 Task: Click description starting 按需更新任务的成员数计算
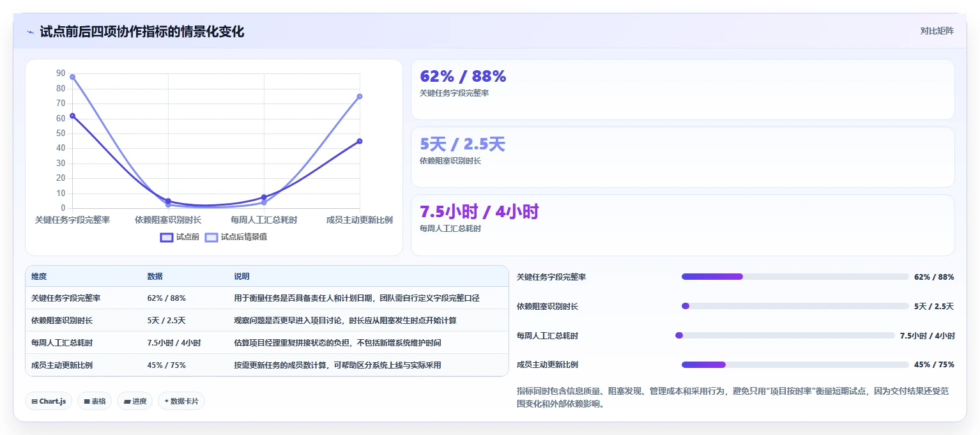click(337, 365)
